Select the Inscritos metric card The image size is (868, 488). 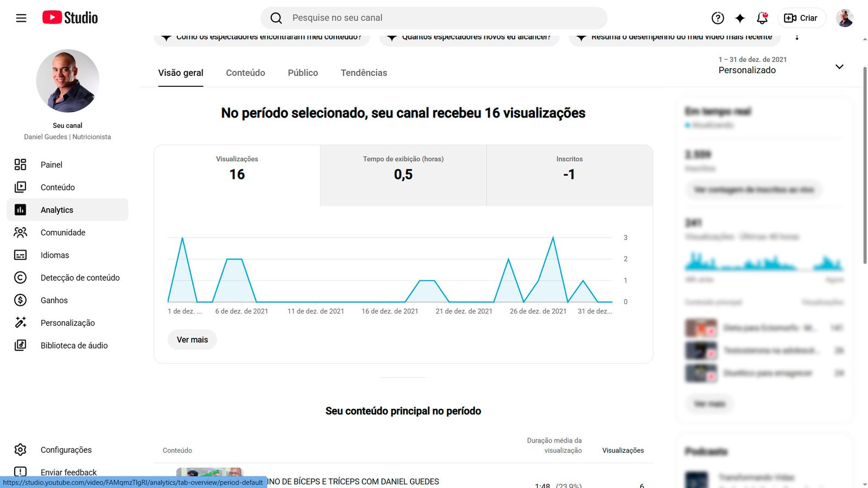(570, 175)
